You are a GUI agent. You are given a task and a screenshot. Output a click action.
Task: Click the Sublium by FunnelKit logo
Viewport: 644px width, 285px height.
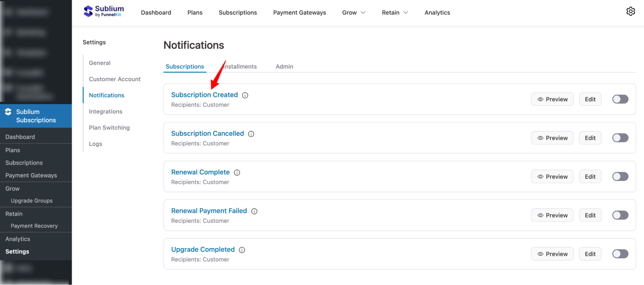[x=103, y=11]
